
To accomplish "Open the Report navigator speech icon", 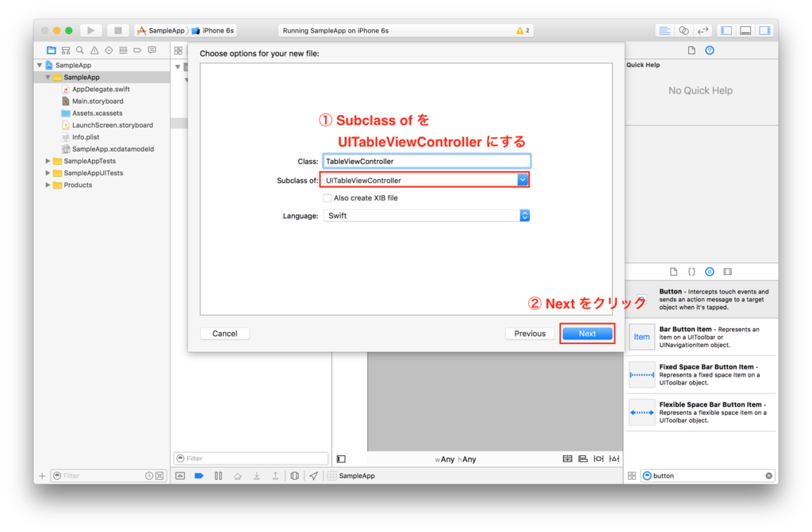I will click(151, 50).
